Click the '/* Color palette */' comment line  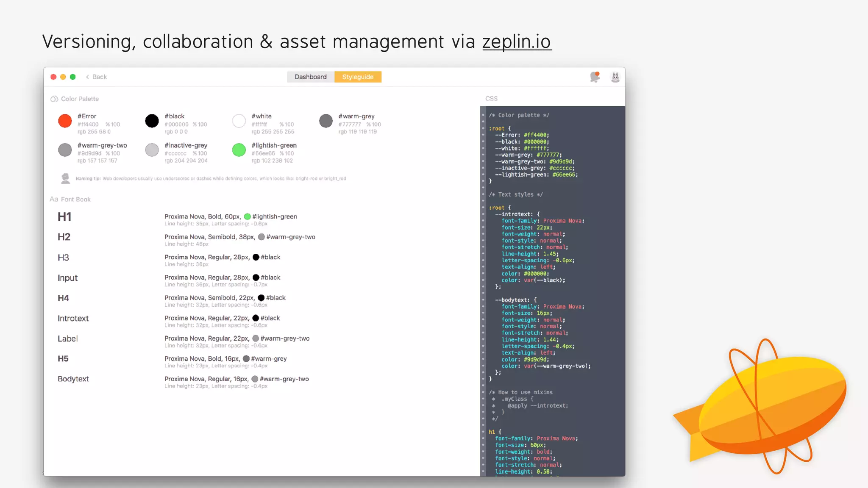point(519,115)
